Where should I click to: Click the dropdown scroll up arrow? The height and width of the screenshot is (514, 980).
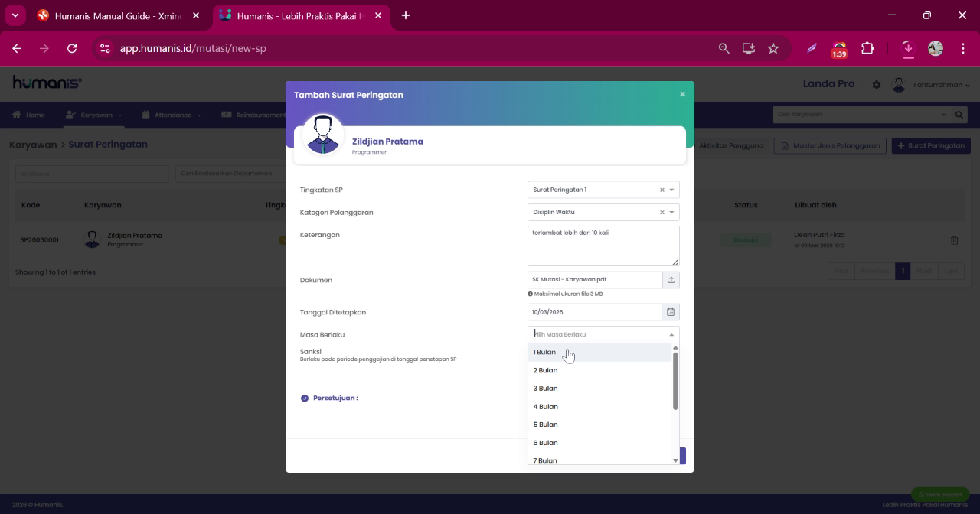(675, 348)
